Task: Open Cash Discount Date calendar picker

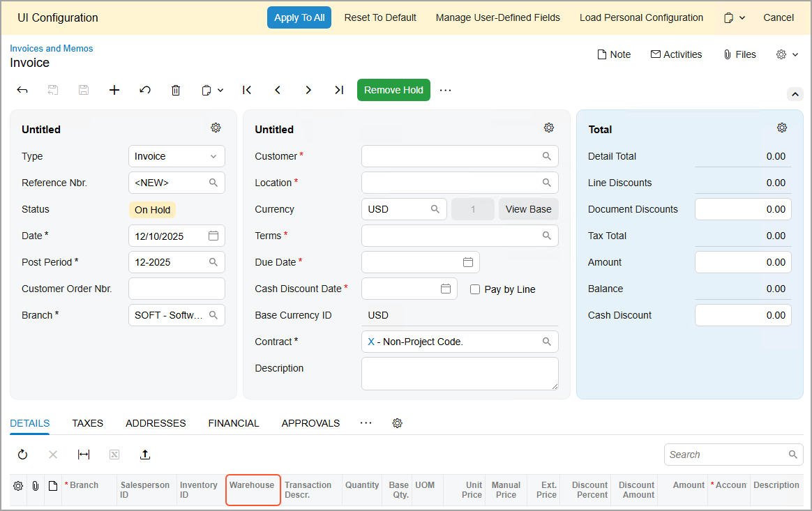Action: tap(446, 289)
